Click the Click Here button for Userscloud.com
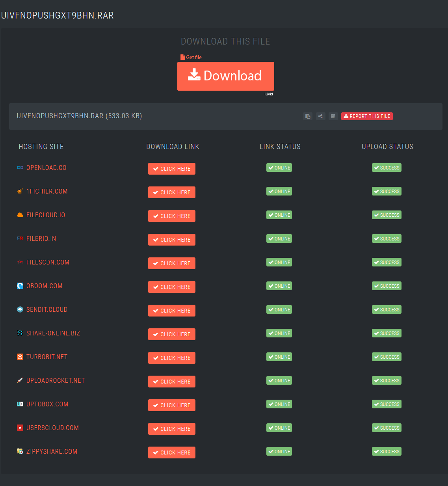 click(172, 429)
